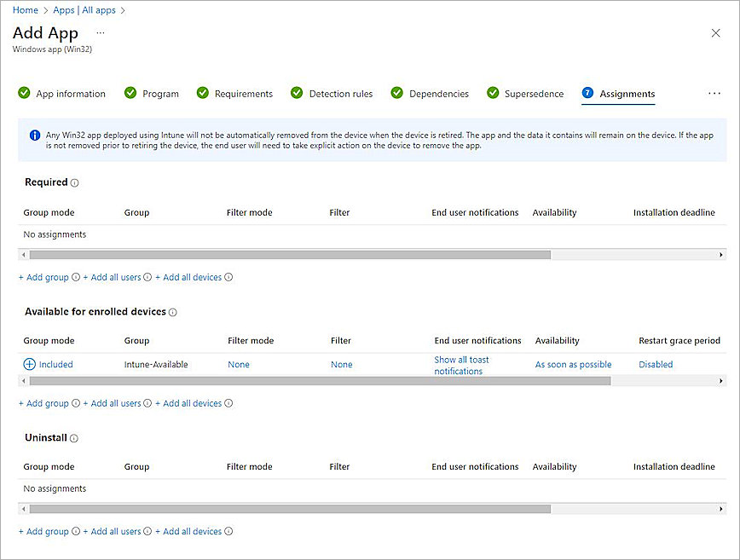Open Show all toast notifications setting

pyautogui.click(x=461, y=366)
